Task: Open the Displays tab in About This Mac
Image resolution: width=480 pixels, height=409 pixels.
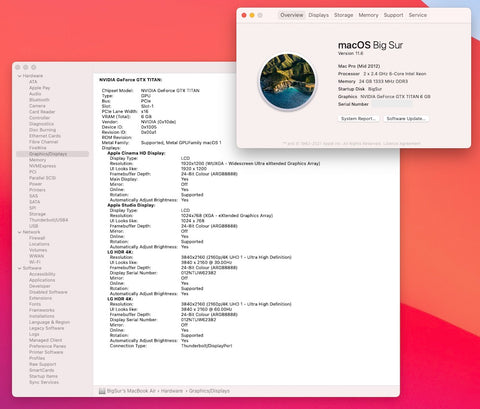Action: (x=318, y=15)
